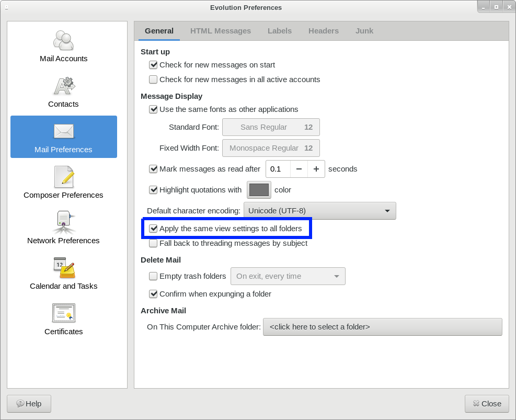Enable Fall back to threading by subject

coord(153,243)
